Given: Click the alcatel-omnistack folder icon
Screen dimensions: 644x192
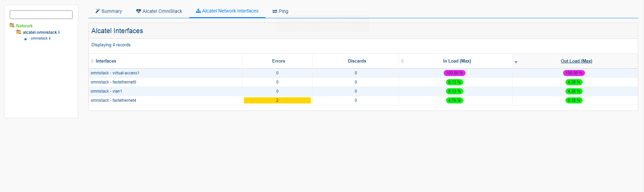Looking at the screenshot, I should click(x=19, y=32).
